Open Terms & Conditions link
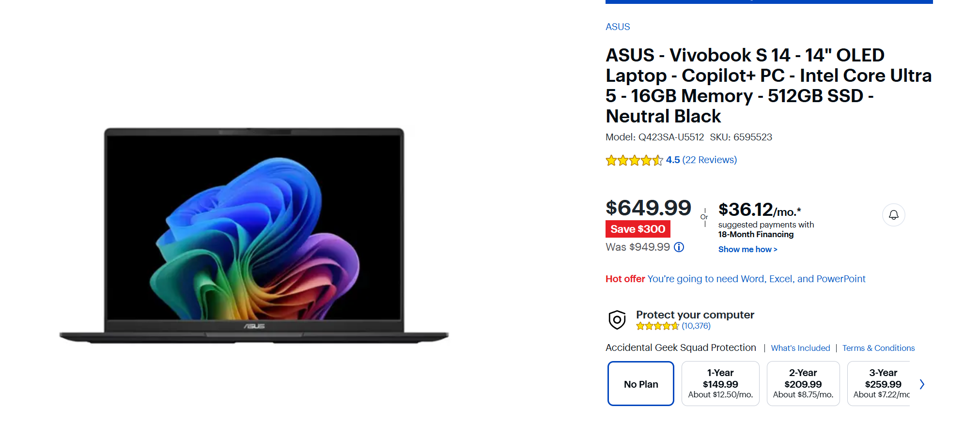This screenshot has width=980, height=423. (878, 348)
